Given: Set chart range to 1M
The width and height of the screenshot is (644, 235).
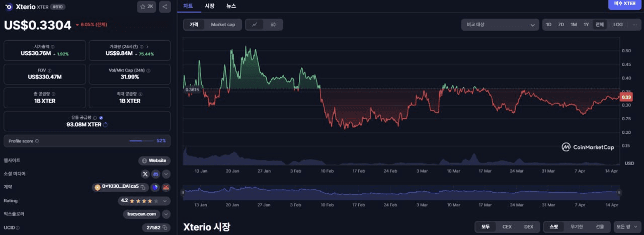Looking at the screenshot, I should pyautogui.click(x=574, y=25).
